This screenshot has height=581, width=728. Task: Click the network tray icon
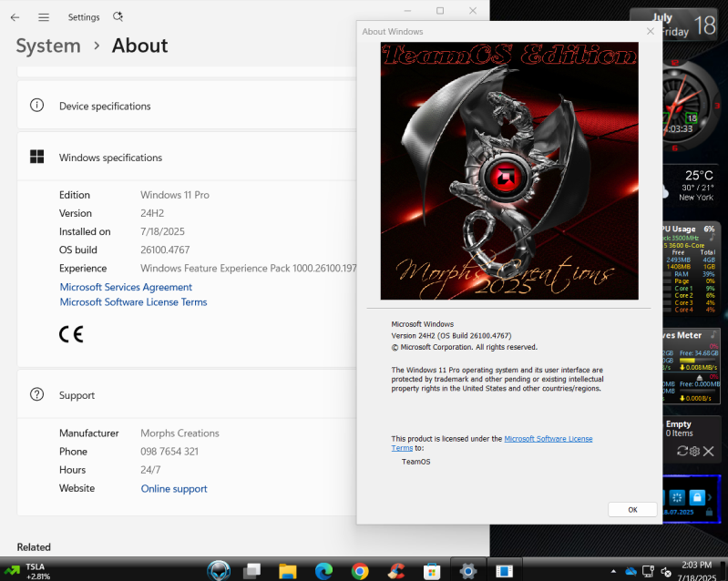[x=648, y=571]
